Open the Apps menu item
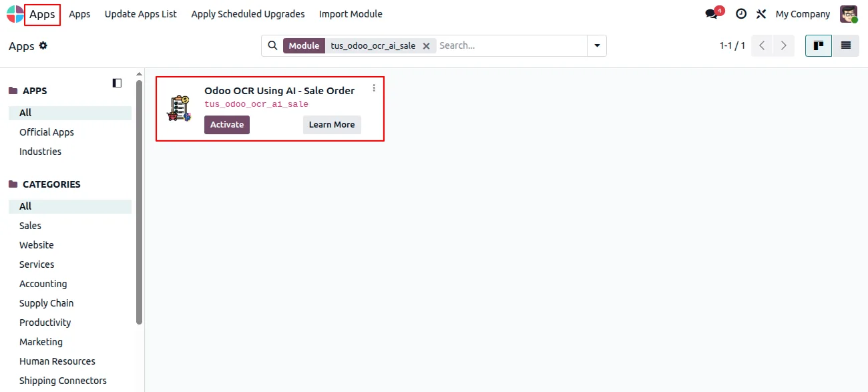 pyautogui.click(x=79, y=14)
